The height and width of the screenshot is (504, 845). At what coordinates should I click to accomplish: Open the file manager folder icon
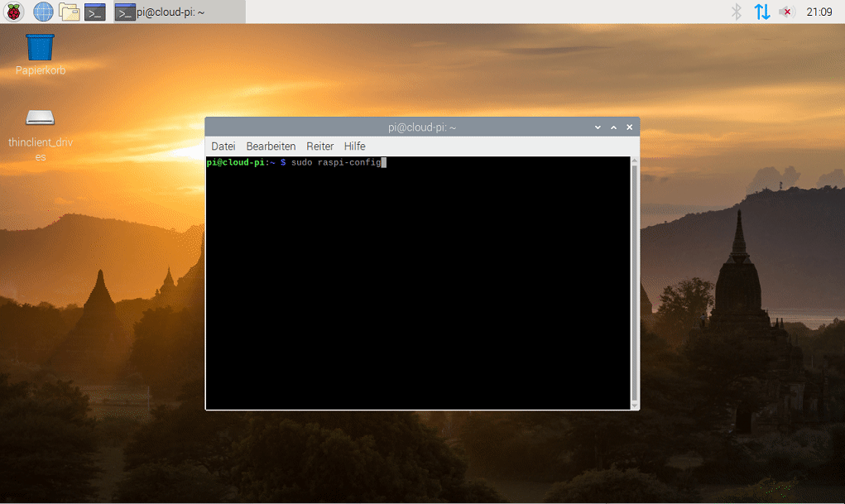coord(69,12)
